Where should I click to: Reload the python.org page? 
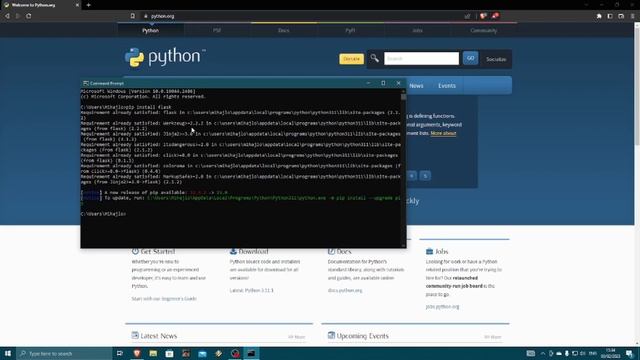pyautogui.click(x=29, y=16)
